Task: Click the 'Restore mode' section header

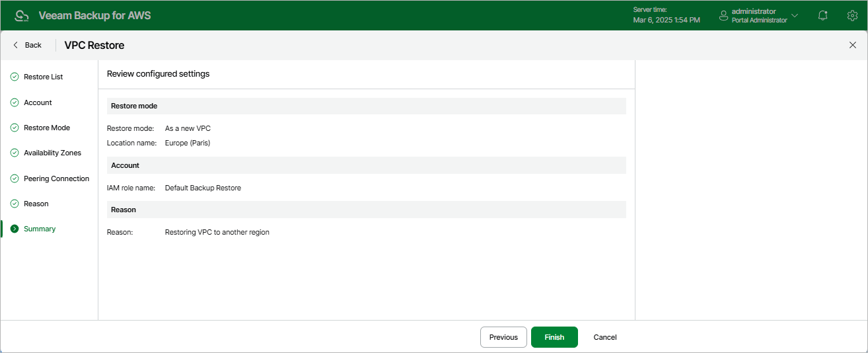Action: [366, 106]
